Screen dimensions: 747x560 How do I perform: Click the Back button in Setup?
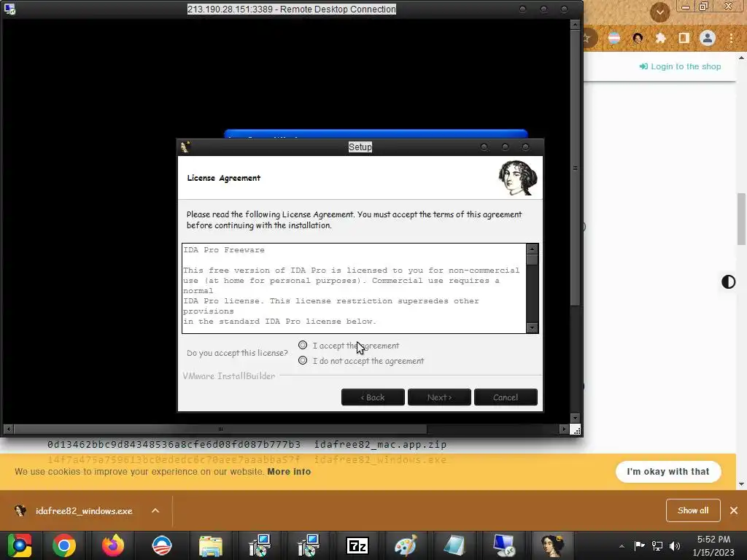coord(373,397)
